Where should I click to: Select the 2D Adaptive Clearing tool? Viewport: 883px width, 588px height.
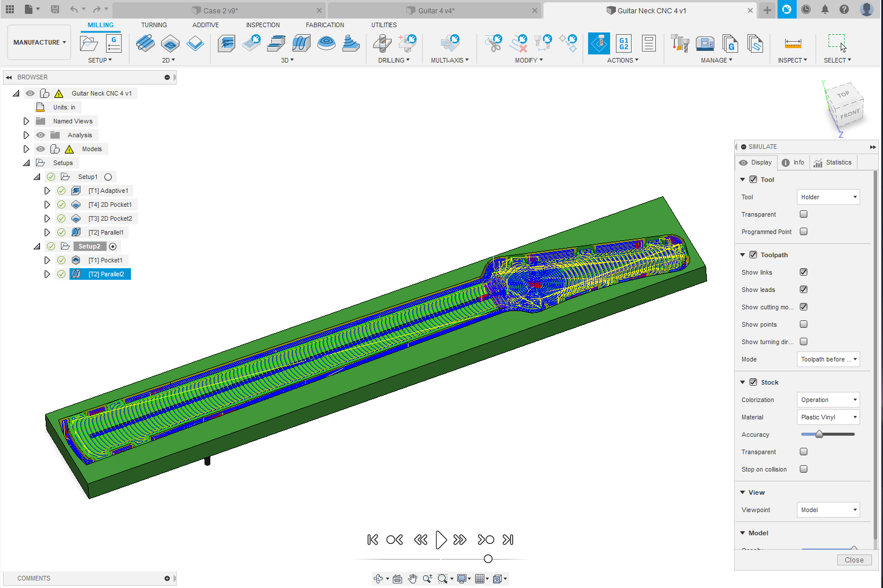tap(145, 43)
